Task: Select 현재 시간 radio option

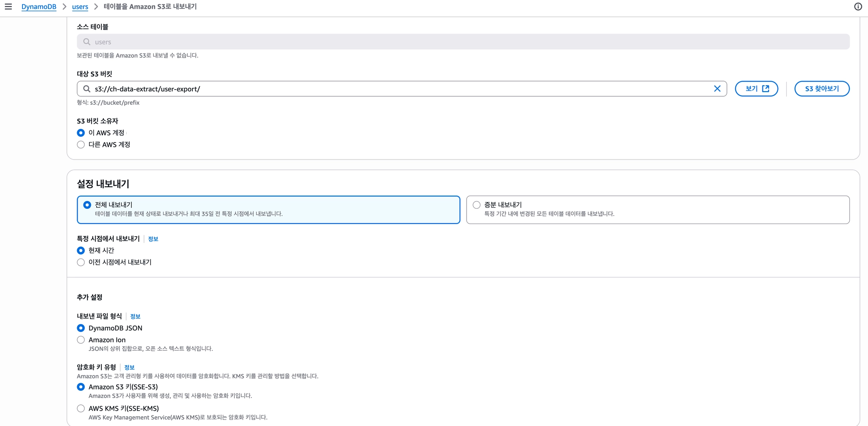Action: pos(81,250)
